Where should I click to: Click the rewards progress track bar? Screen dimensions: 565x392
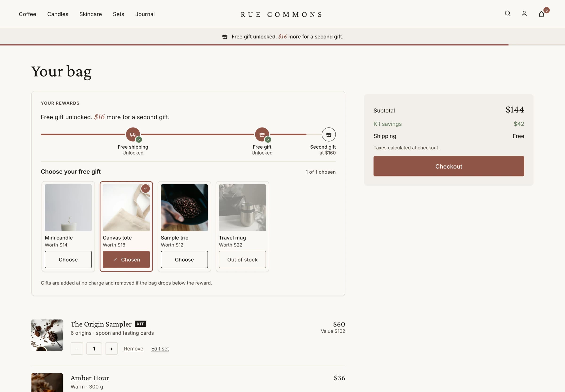coord(188,134)
